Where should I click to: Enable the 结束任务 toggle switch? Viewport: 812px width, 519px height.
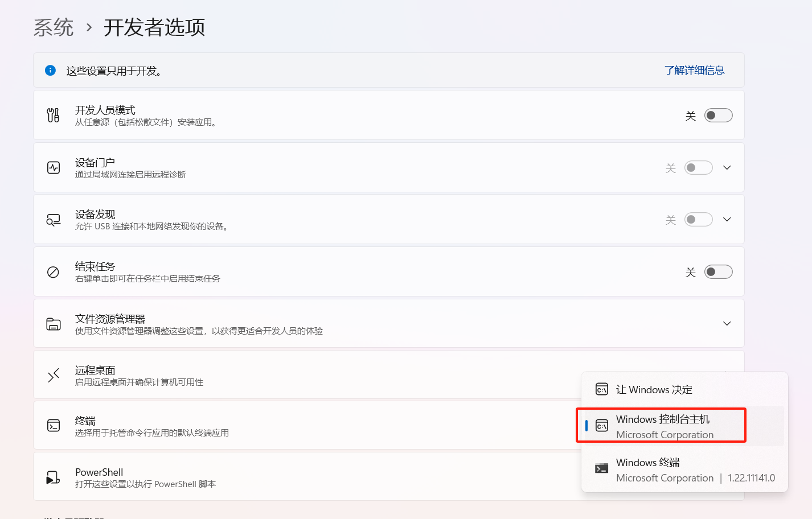coord(719,272)
